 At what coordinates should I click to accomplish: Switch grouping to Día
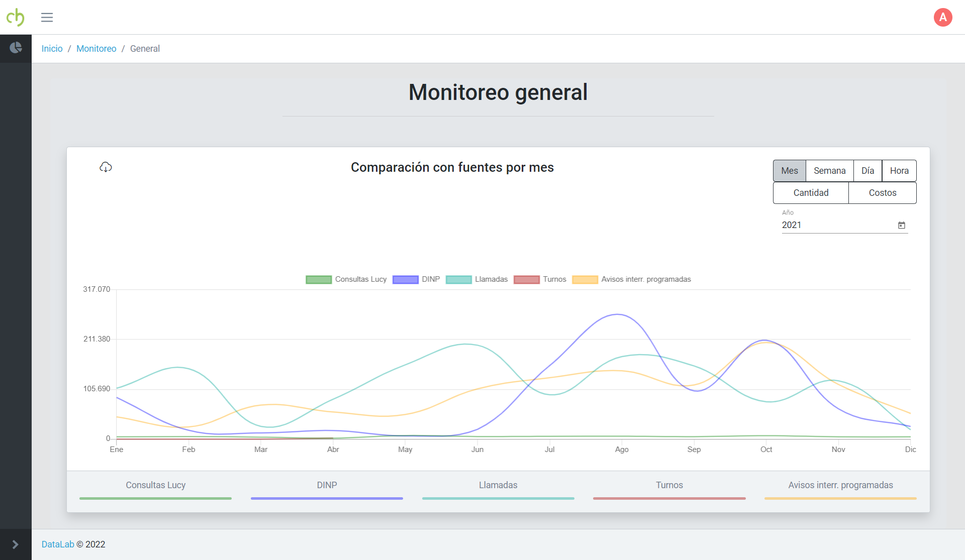(867, 171)
